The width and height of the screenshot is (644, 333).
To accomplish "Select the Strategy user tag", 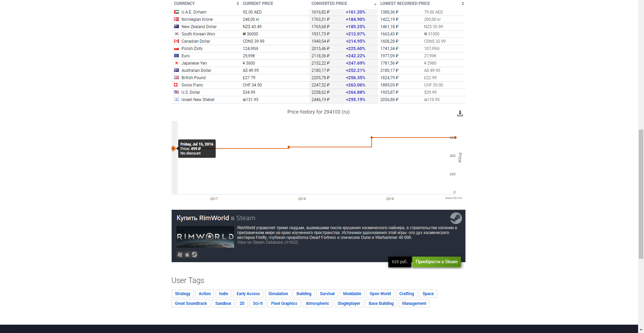I will [183, 294].
